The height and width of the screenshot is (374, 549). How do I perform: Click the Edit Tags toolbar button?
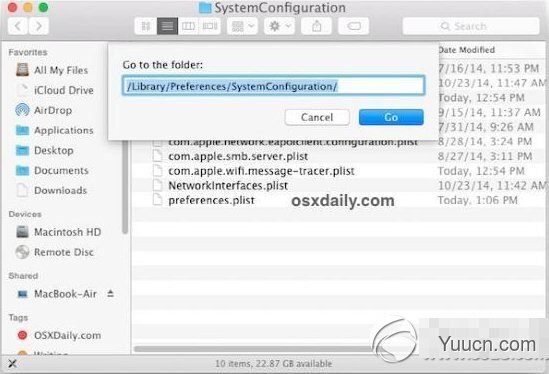[x=354, y=26]
